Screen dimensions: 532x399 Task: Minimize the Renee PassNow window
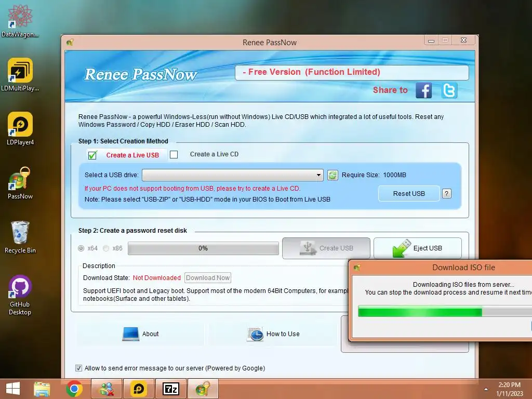pyautogui.click(x=431, y=41)
